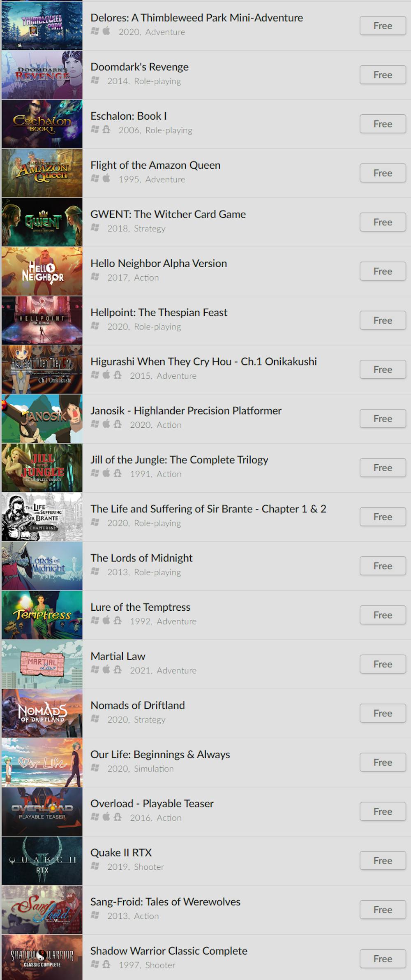Click the Apple icon under Delores Mini-Adventure

[x=106, y=31]
